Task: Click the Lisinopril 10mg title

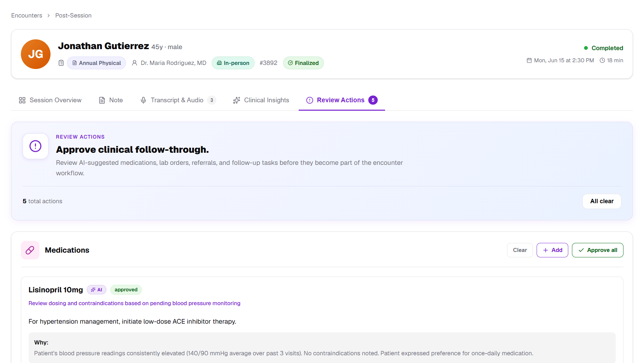Action: (56, 290)
